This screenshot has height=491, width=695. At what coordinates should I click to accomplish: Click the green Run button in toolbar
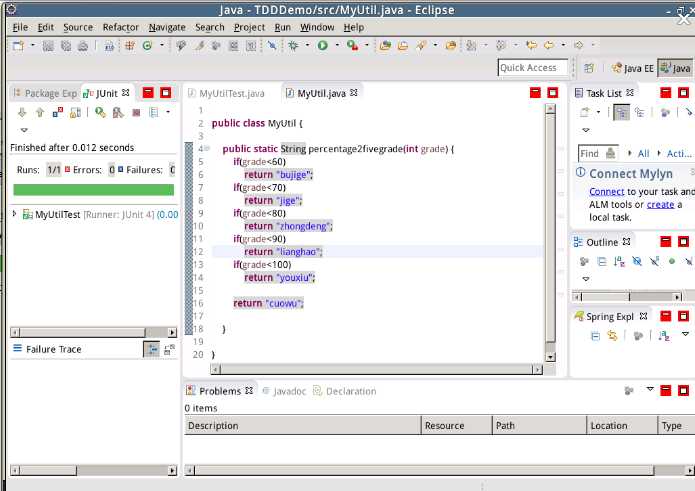pos(323,45)
